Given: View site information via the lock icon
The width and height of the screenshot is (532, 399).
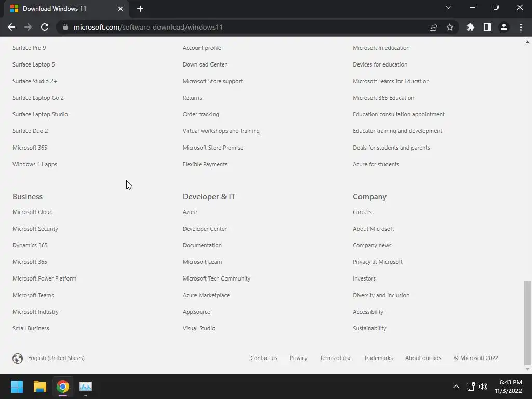Looking at the screenshot, I should click(65, 27).
